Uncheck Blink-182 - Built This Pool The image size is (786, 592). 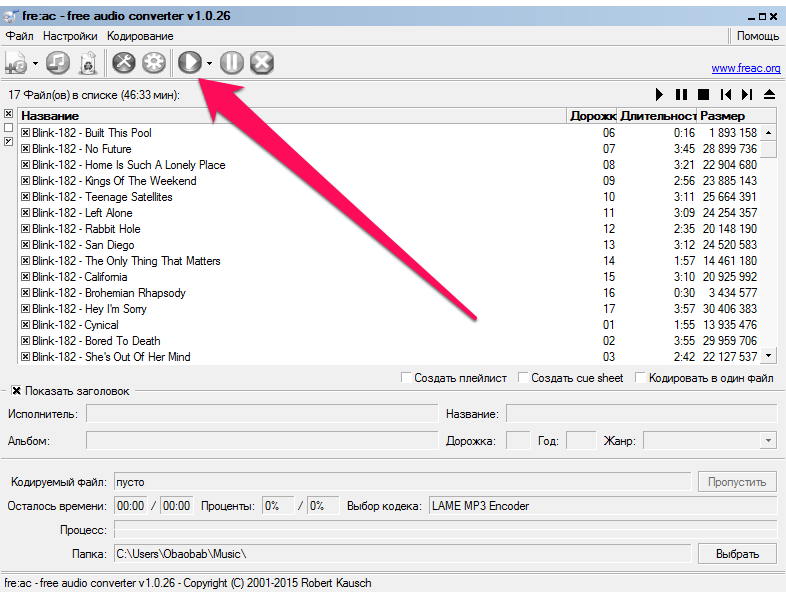pyautogui.click(x=25, y=133)
